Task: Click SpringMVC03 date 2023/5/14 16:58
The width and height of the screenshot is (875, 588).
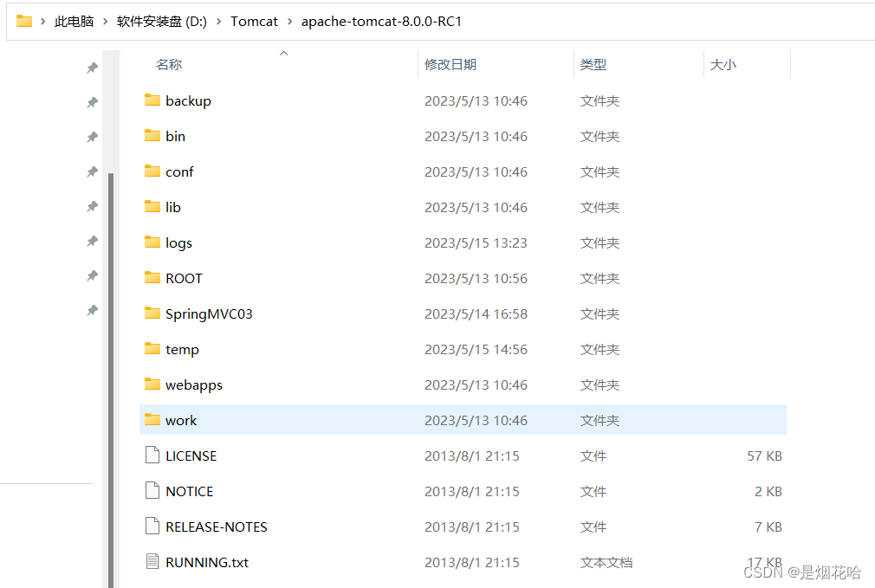Action: point(476,314)
